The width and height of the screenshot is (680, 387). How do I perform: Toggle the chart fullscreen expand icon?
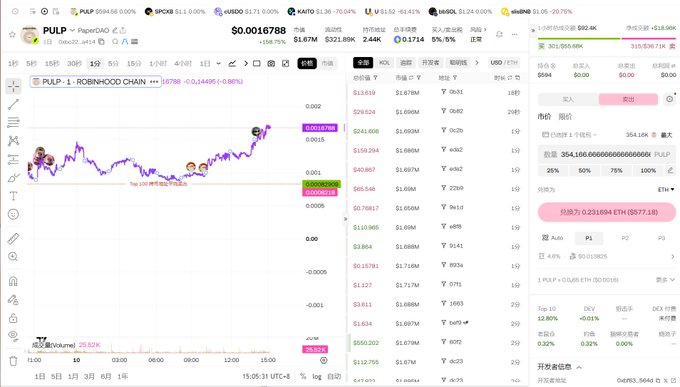point(285,63)
